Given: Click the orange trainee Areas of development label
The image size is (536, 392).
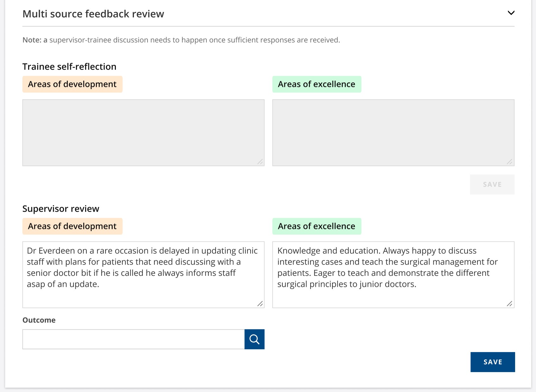Looking at the screenshot, I should tap(73, 84).
